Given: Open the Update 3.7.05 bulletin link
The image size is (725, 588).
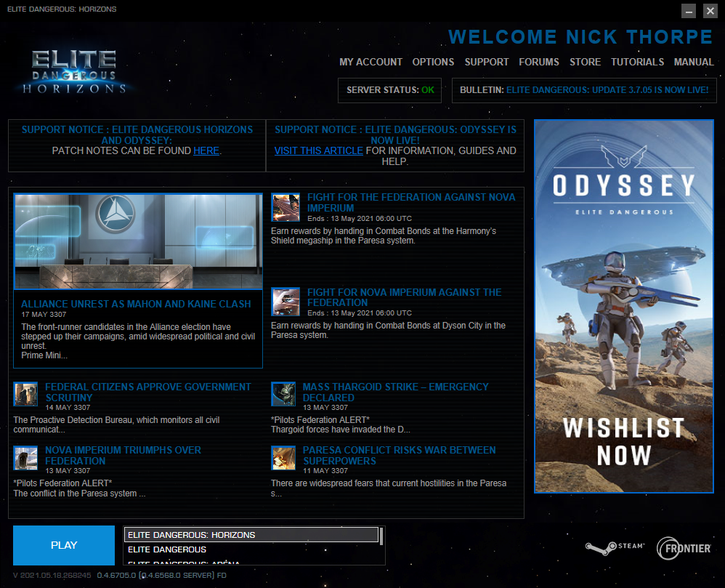Looking at the screenshot, I should pos(607,89).
